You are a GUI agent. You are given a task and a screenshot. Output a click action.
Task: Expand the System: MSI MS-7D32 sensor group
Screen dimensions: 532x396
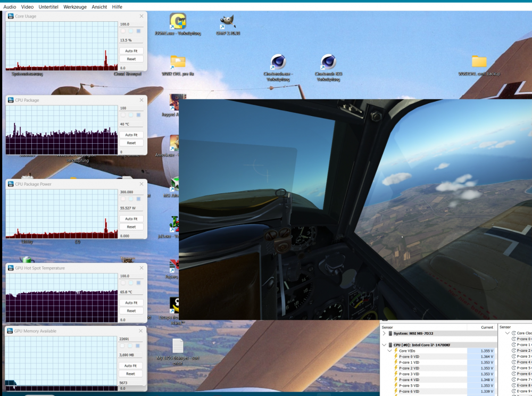click(384, 333)
